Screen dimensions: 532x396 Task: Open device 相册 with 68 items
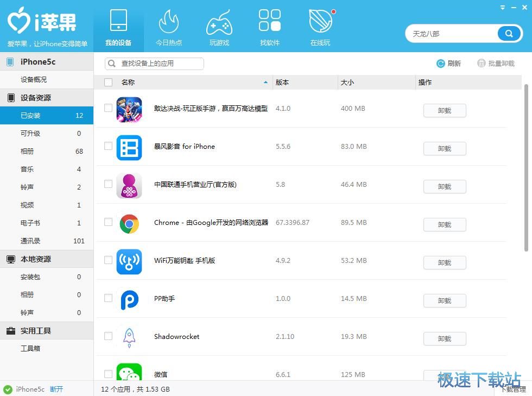(x=47, y=152)
